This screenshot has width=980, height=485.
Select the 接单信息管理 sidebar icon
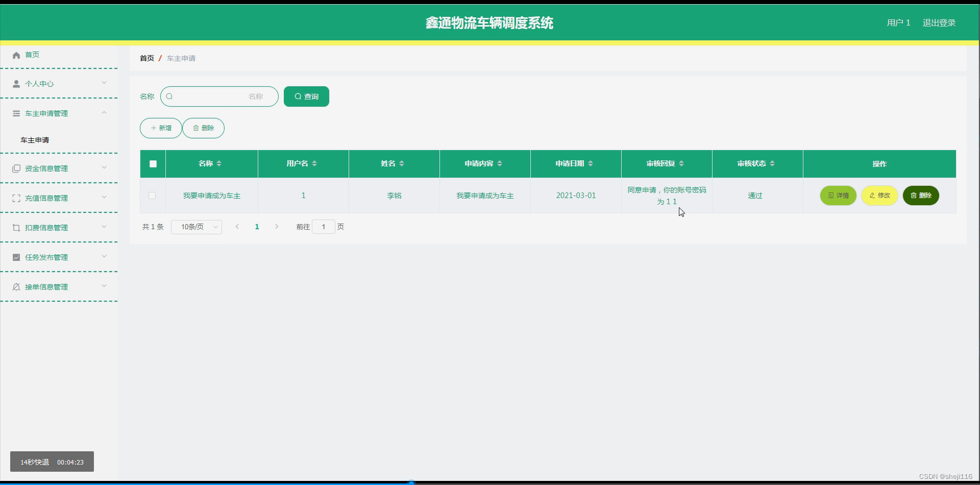tap(16, 286)
